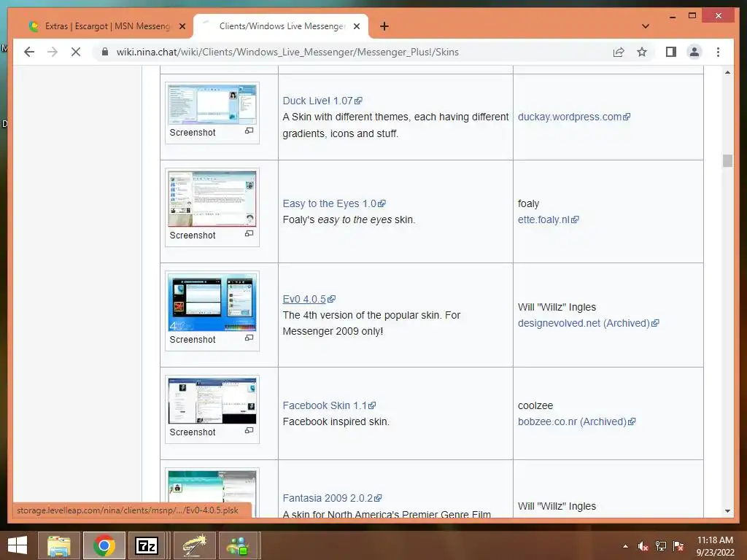Image resolution: width=747 pixels, height=560 pixels.
Task: Click the page scrollbar thumb
Action: (727, 160)
